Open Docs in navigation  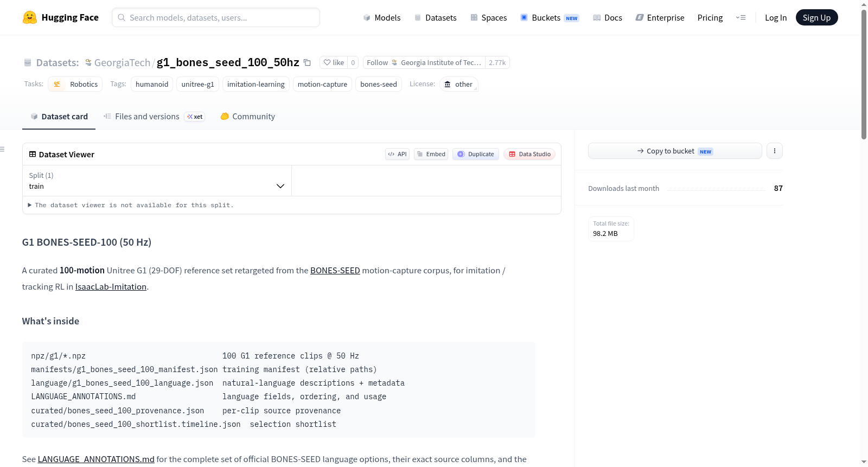point(607,17)
